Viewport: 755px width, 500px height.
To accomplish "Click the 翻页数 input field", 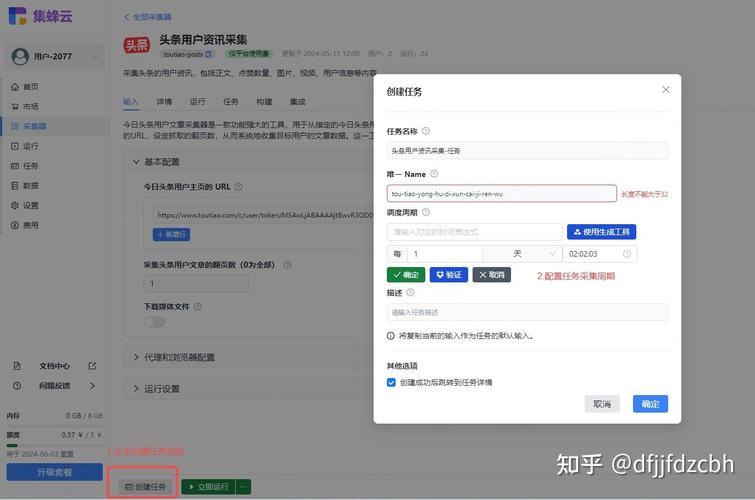I will [196, 284].
